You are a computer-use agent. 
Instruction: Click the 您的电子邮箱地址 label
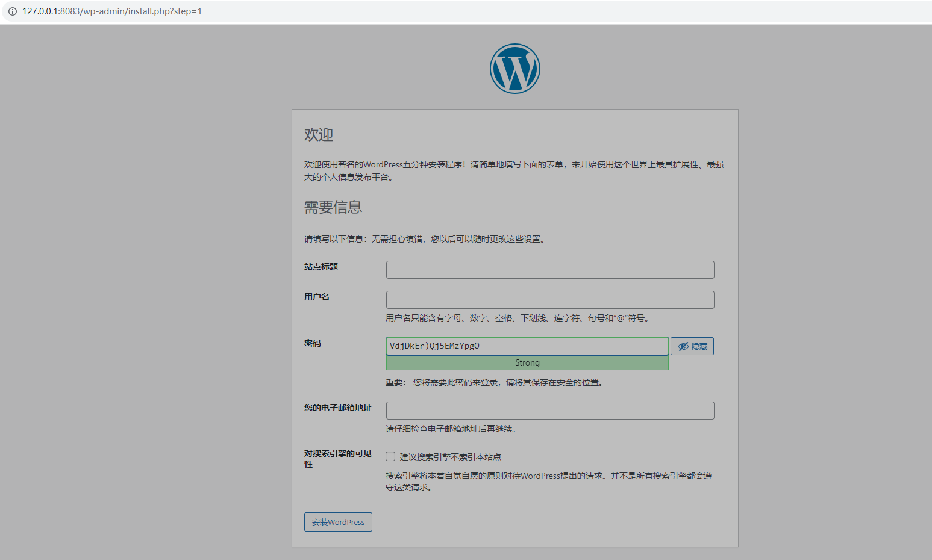tap(338, 408)
